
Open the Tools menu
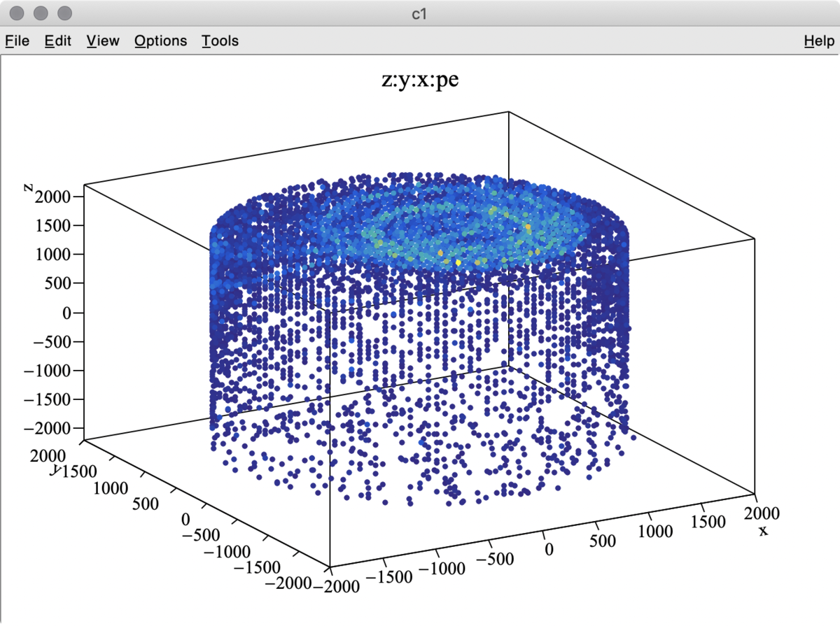tap(220, 41)
